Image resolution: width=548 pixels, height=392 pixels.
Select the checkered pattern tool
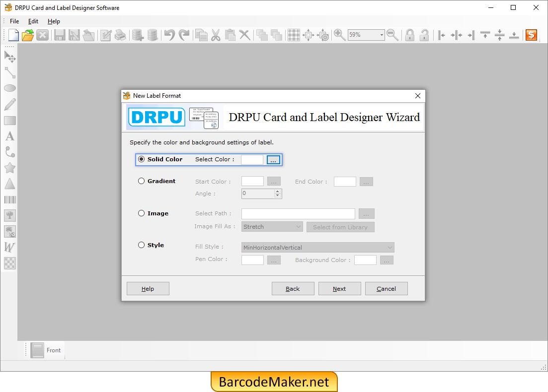point(10,263)
